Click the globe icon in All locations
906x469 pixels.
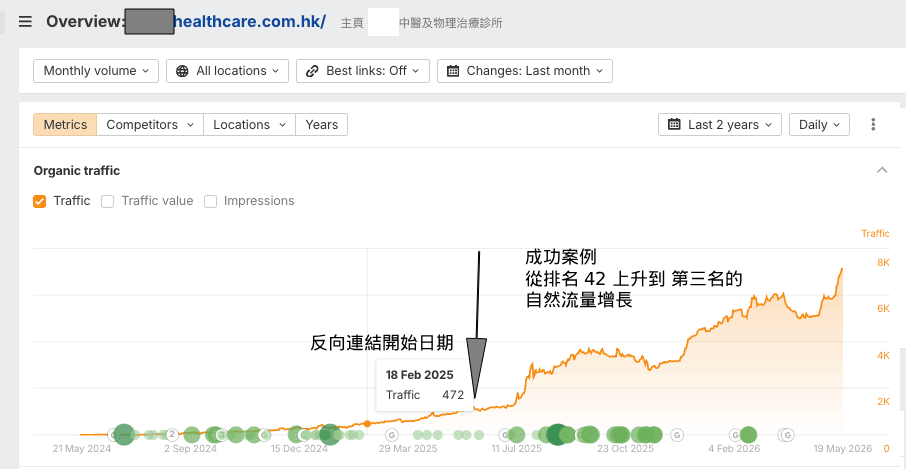(x=183, y=71)
